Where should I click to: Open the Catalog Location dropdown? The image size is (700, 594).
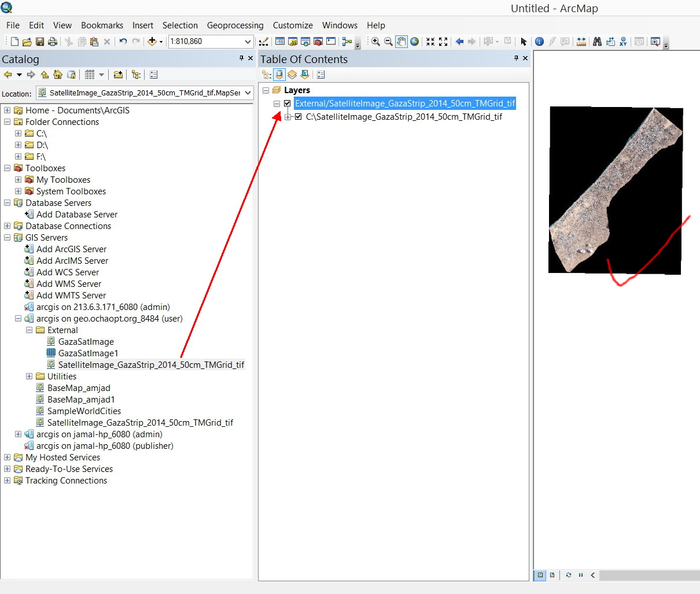[x=248, y=93]
